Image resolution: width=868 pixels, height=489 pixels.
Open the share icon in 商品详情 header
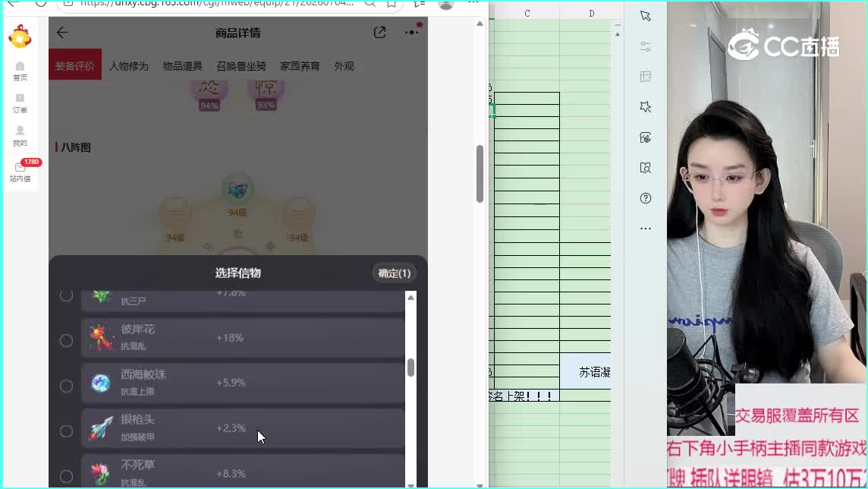(x=379, y=33)
